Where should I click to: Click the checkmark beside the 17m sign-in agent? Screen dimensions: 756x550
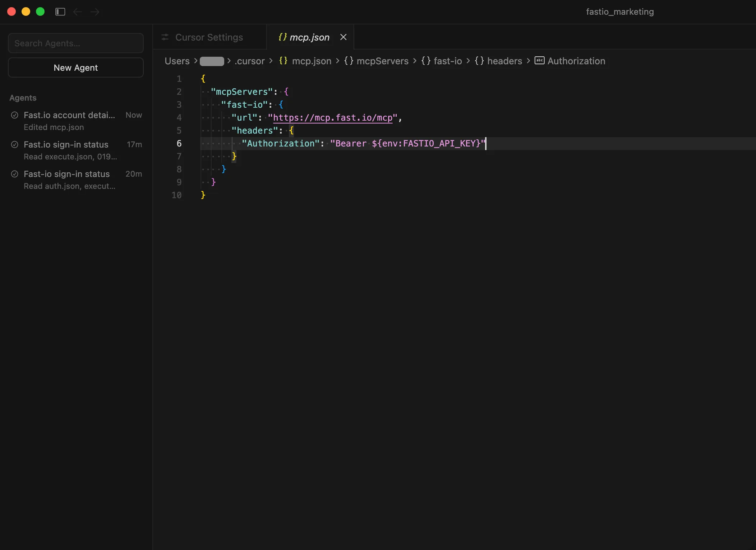coord(15,144)
